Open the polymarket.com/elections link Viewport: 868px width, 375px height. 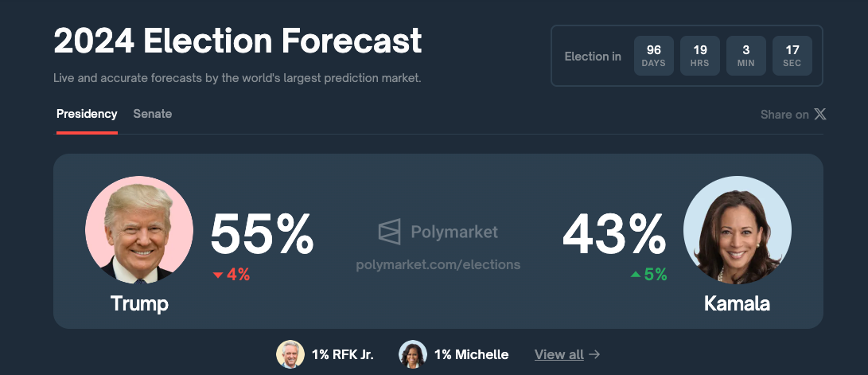click(x=438, y=265)
